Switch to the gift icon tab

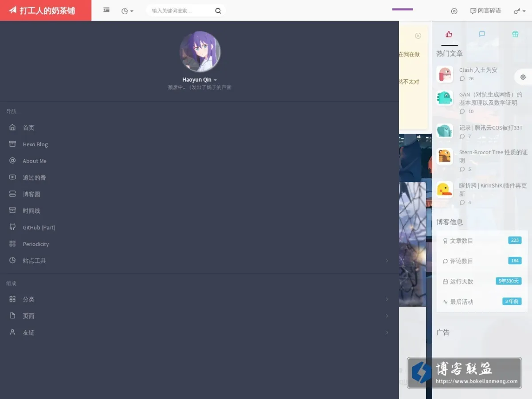[515, 34]
